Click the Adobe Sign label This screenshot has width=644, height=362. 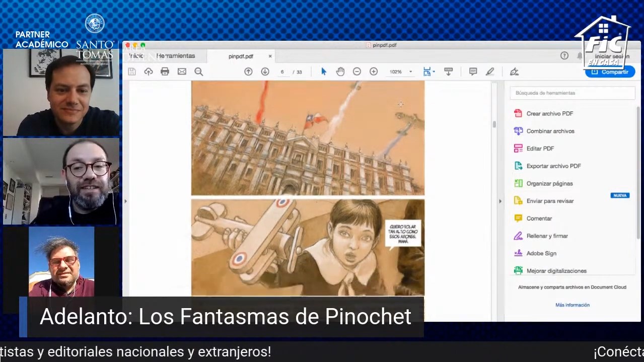coord(541,253)
